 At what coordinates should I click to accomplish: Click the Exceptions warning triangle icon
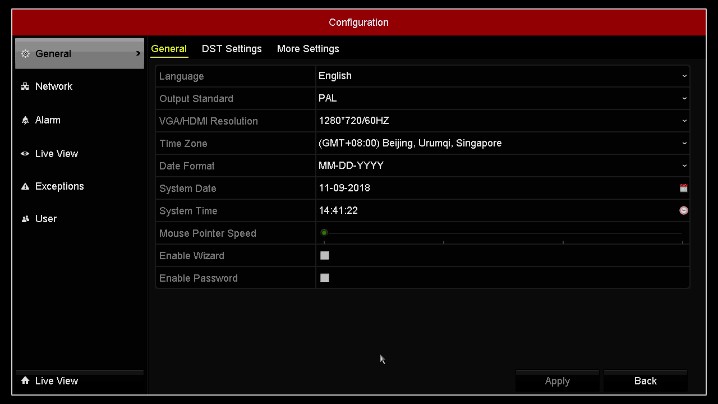[x=25, y=187]
